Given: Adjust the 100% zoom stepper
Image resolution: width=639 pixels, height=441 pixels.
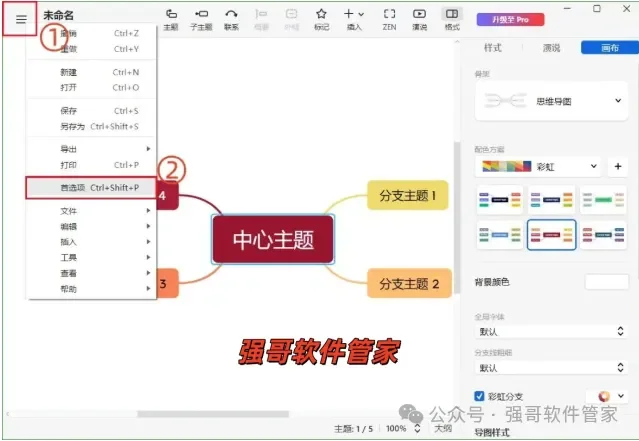Looking at the screenshot, I should tap(417, 428).
